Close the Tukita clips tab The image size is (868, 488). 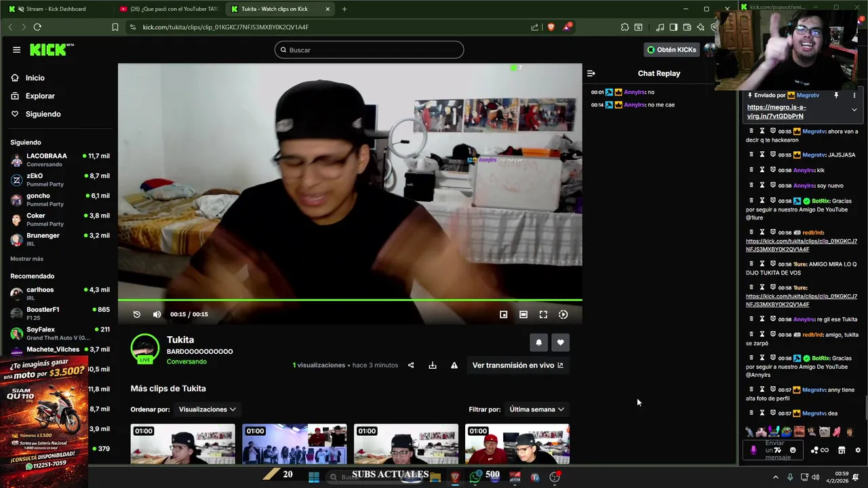click(x=328, y=9)
